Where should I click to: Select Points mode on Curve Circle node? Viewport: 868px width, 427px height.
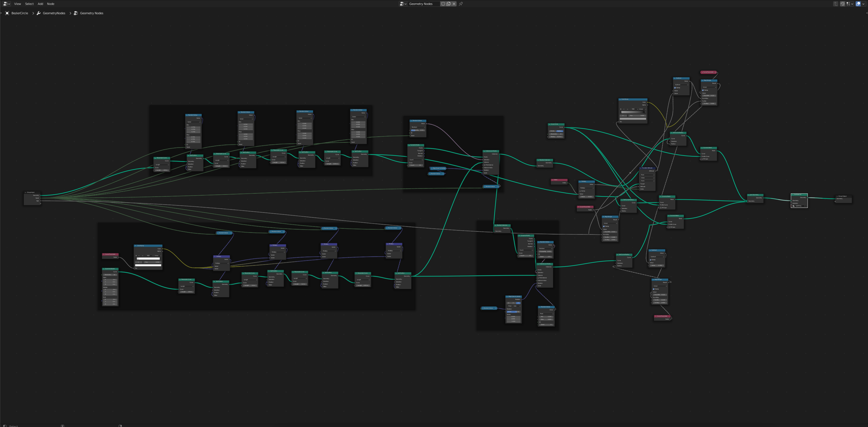(x=552, y=131)
